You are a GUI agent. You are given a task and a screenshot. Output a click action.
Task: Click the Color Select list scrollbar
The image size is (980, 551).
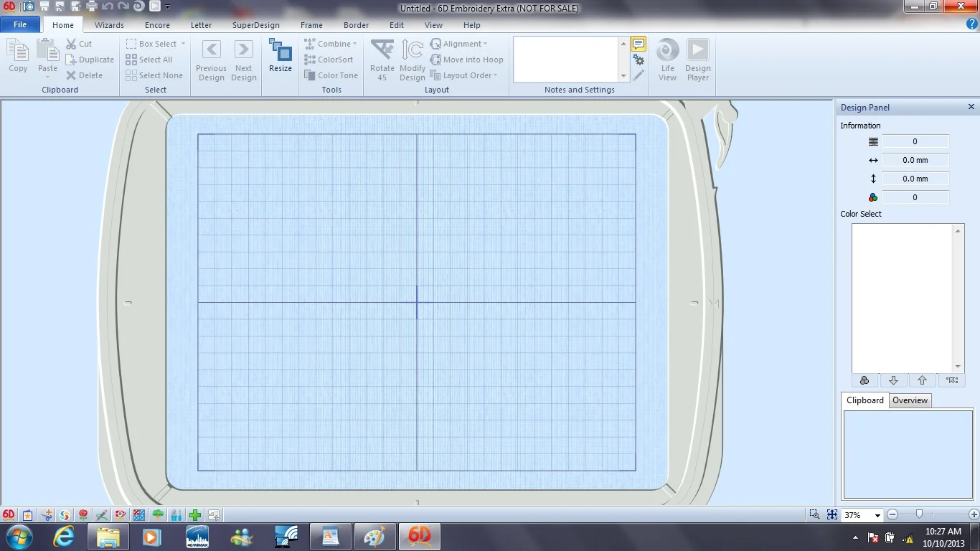click(958, 298)
